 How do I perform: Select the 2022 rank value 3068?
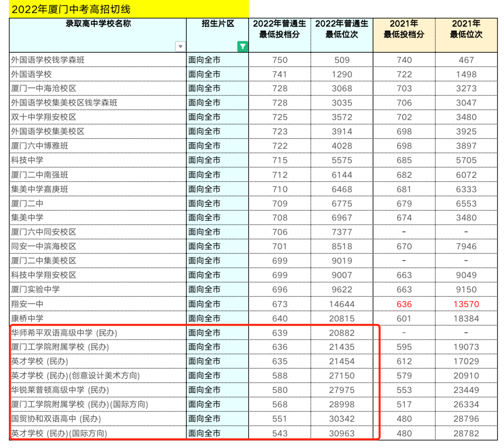pyautogui.click(x=342, y=88)
